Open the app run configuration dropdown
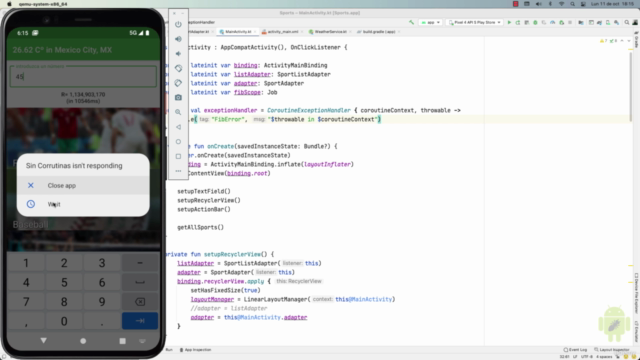 pyautogui.click(x=431, y=22)
